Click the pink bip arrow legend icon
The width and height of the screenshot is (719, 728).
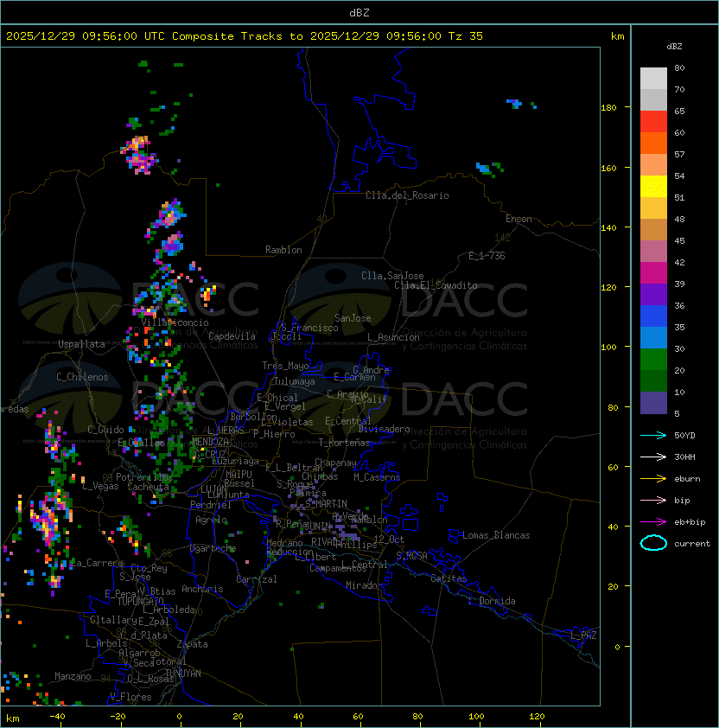[x=653, y=500]
